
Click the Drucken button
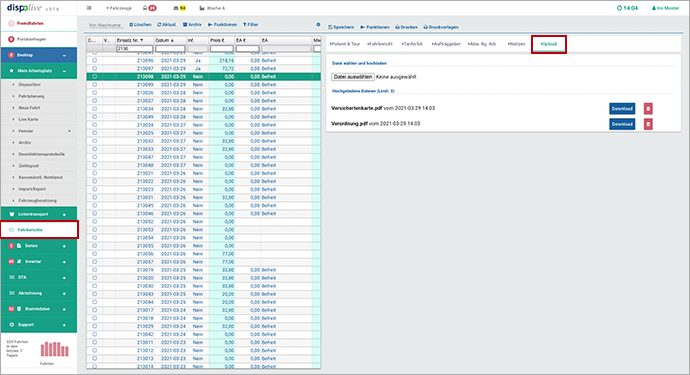click(x=406, y=27)
